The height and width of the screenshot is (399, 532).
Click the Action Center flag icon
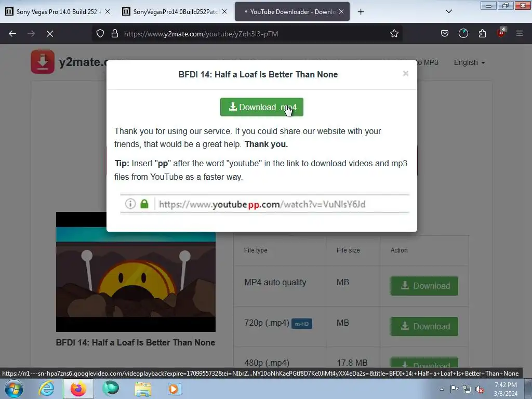[454, 389]
